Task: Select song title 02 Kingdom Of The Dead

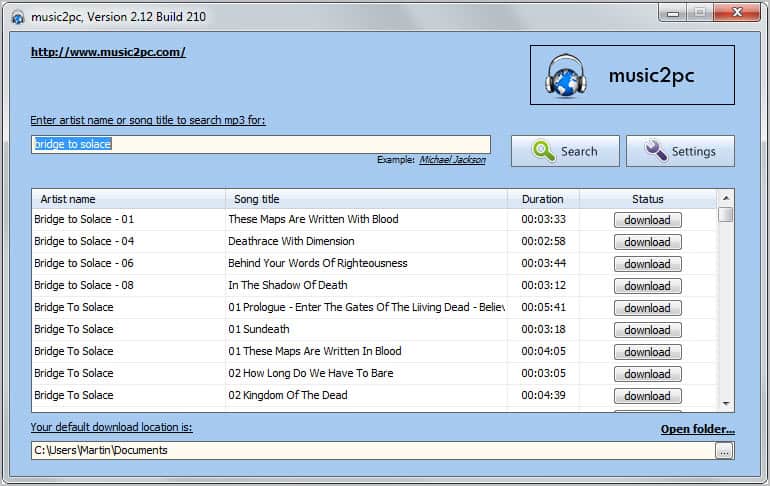Action: (x=288, y=395)
